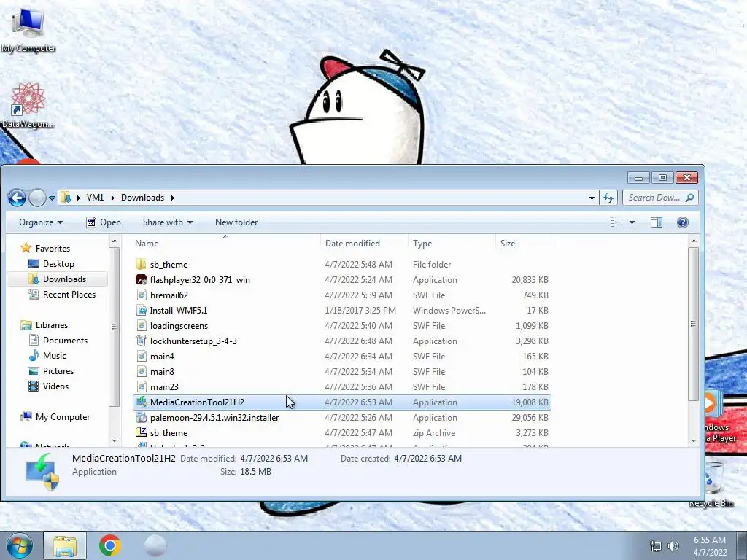This screenshot has height=560, width=747.
Task: Click navigation pane scroll up arrow
Action: click(x=115, y=241)
